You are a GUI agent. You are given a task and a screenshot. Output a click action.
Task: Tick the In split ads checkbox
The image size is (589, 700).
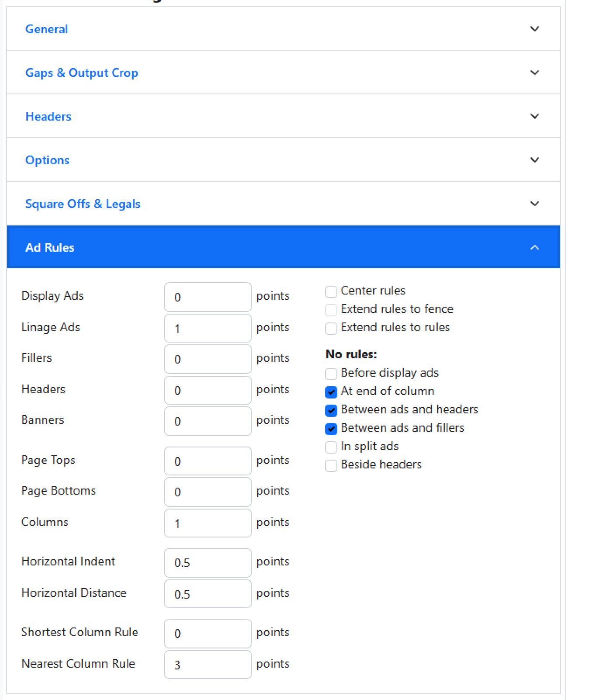331,447
